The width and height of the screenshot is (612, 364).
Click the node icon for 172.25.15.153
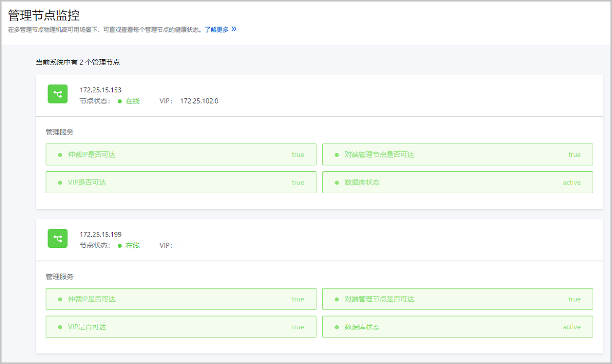(x=58, y=94)
